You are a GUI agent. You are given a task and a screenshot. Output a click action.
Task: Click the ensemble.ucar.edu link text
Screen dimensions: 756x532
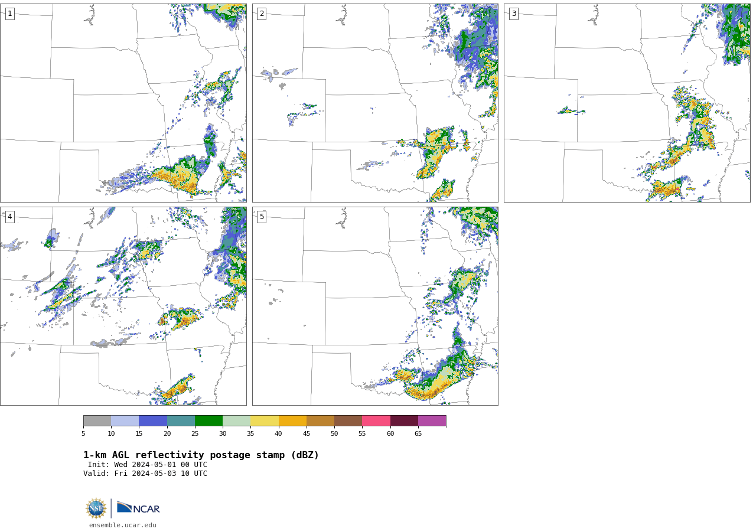pyautogui.click(x=123, y=526)
